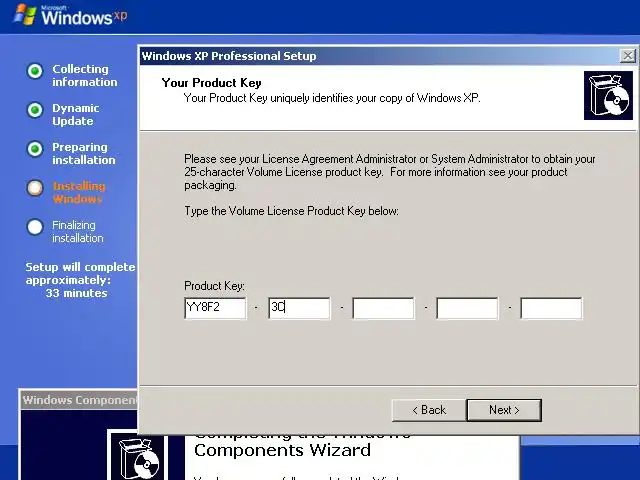The image size is (640, 480).
Task: Click the Windows XP logo flag
Action: [24, 15]
